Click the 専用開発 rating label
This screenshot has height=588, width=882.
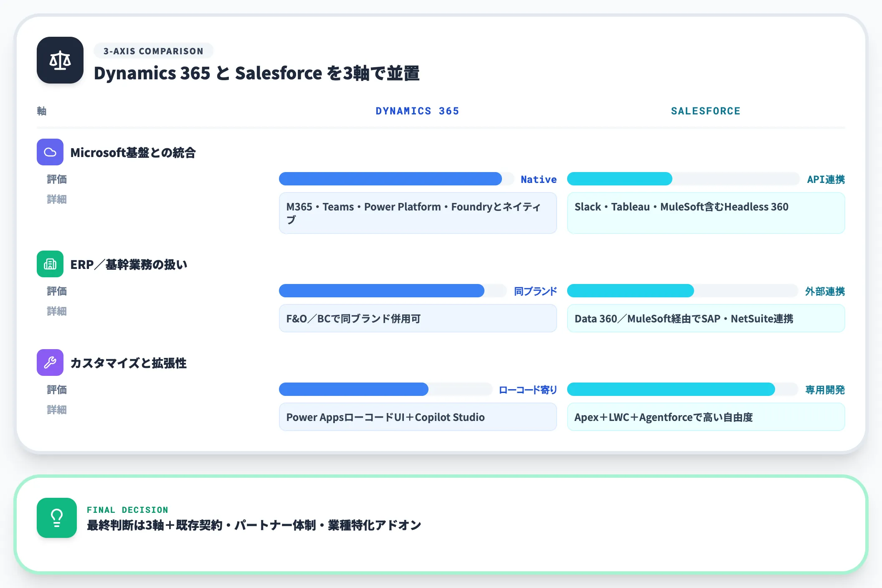825,390
